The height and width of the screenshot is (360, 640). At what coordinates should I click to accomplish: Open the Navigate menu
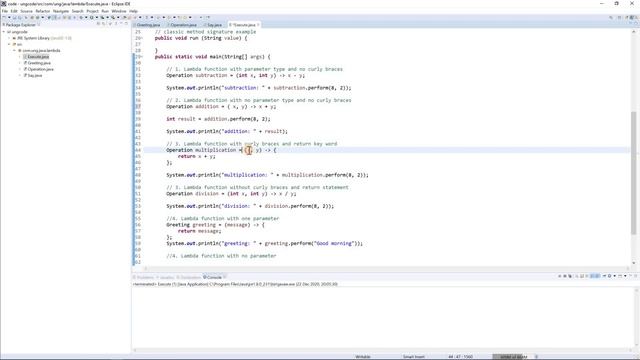pos(61,11)
